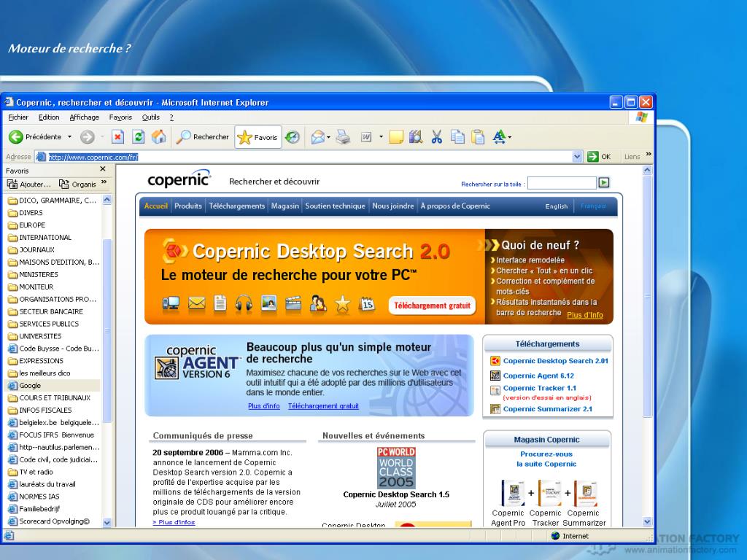Click the yellow note toolbar icon

coord(396,137)
